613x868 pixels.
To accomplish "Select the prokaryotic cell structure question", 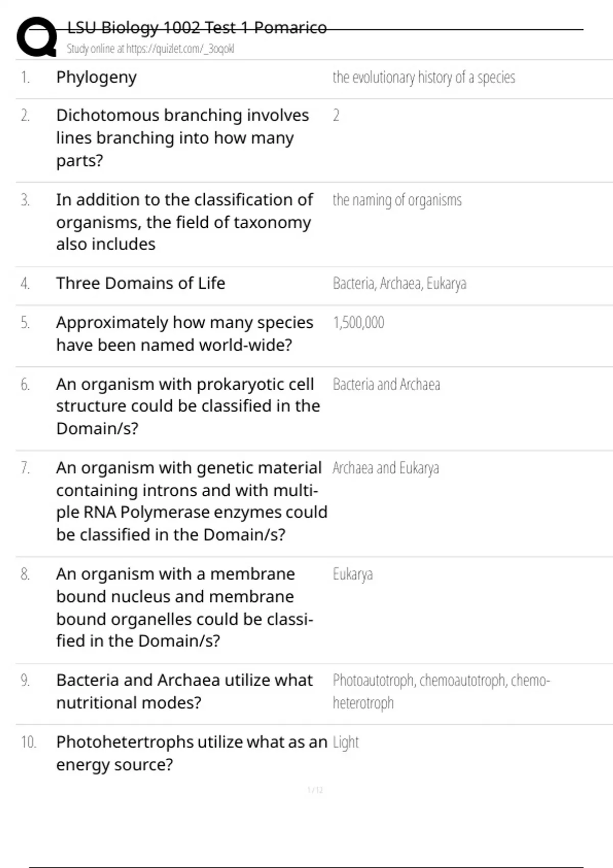I will pos(188,406).
